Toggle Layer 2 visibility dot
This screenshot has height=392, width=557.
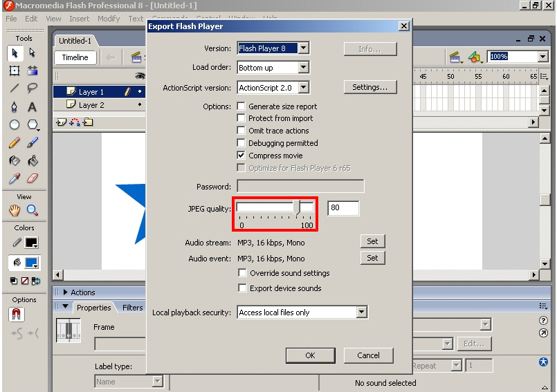click(140, 105)
